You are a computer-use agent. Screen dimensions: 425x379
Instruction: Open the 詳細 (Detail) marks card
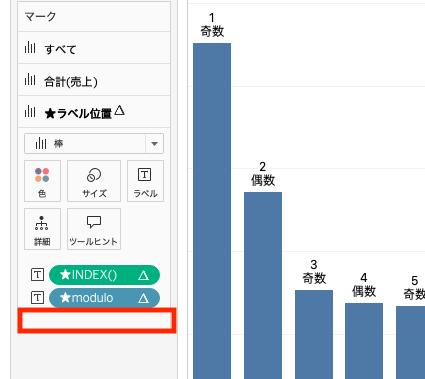(42, 229)
